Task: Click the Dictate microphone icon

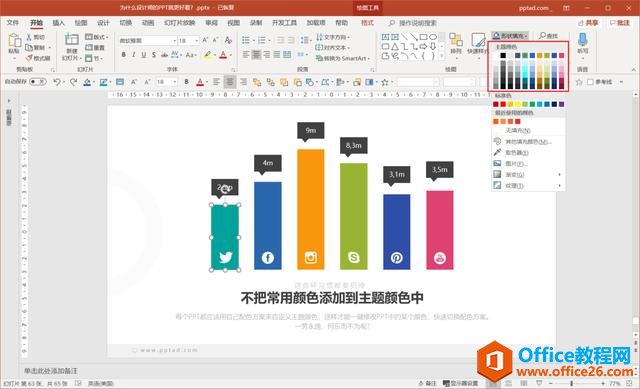Action: coord(582,43)
